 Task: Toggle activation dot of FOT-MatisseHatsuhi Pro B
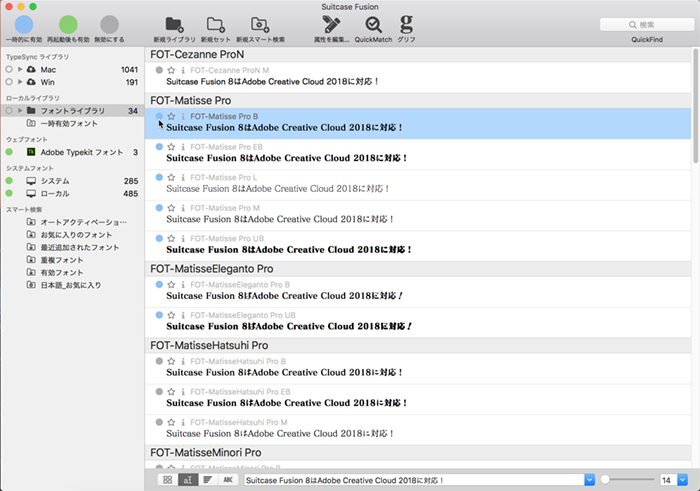pos(159,361)
